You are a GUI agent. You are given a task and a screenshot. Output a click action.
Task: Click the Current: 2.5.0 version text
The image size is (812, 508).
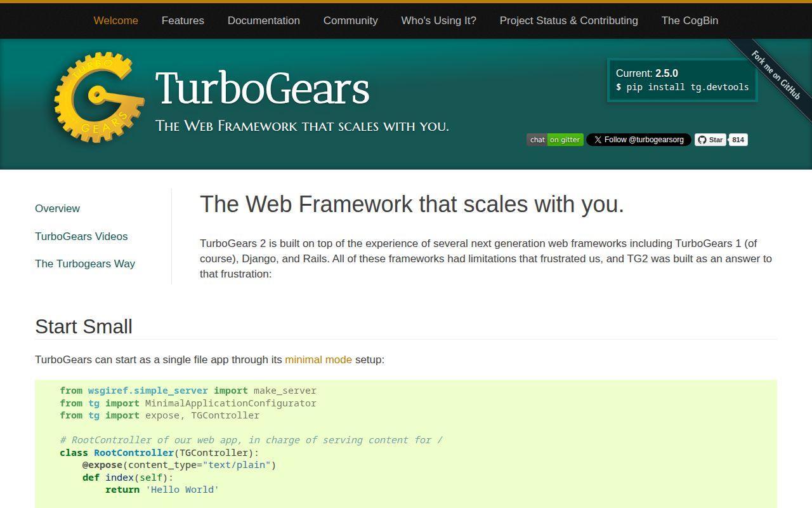point(647,73)
